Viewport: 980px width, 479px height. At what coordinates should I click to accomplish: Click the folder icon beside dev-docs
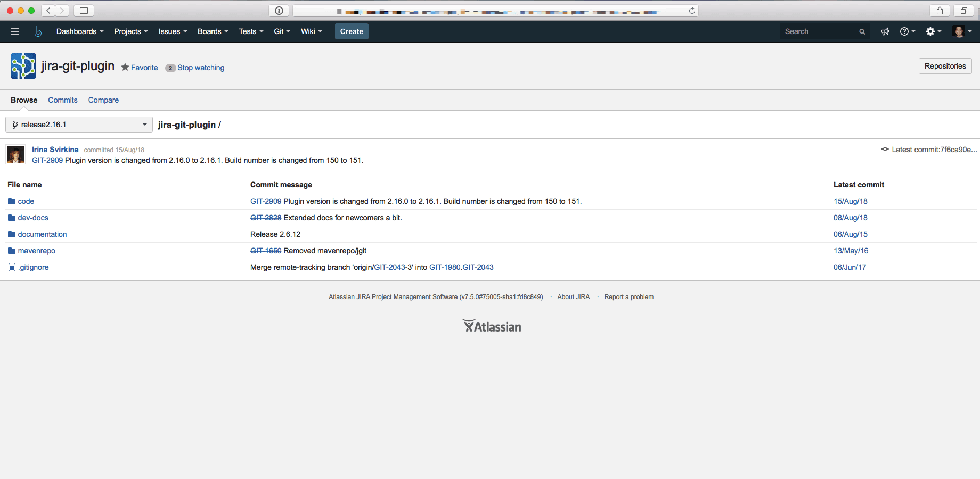[x=11, y=218]
